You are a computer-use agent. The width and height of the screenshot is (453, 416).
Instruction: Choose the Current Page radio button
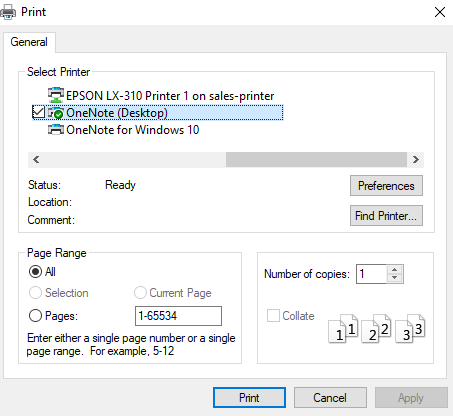pyautogui.click(x=140, y=293)
